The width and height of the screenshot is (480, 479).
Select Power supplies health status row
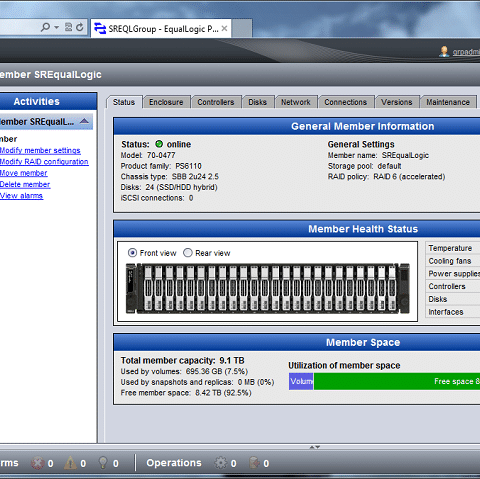coord(453,274)
